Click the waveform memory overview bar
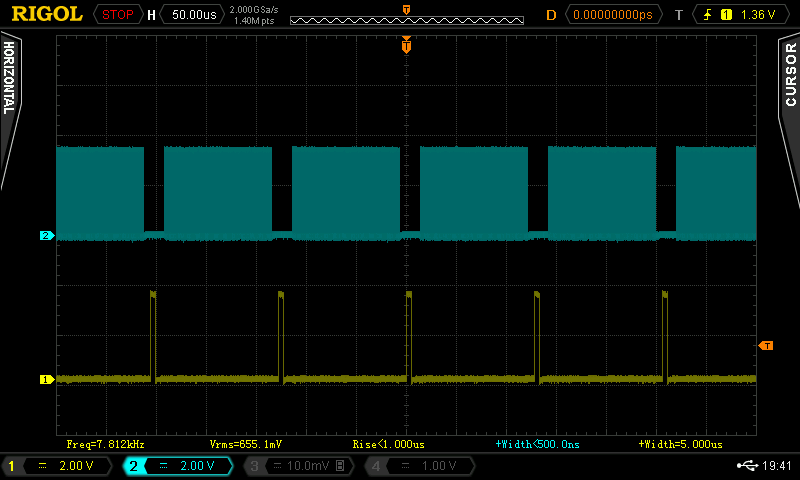This screenshot has width=800, height=480. (406, 19)
